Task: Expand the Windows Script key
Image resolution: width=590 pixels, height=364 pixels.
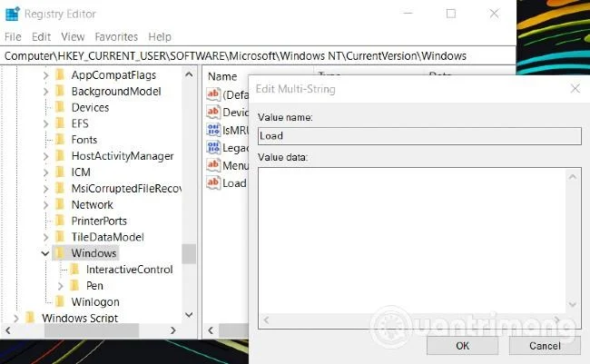Action: (15, 318)
